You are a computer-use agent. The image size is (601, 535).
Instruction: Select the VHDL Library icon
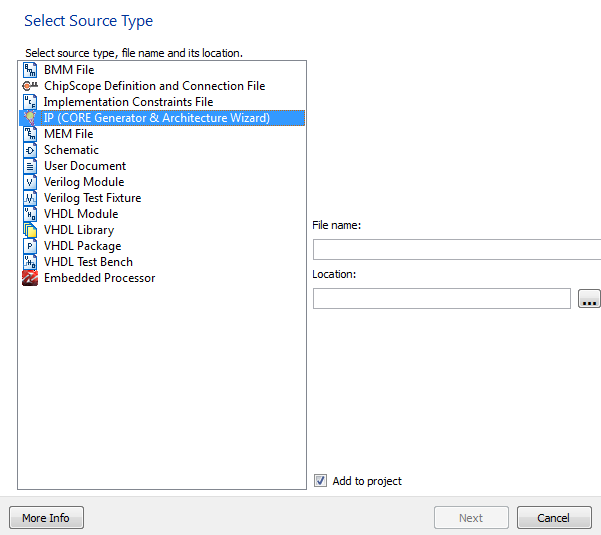30,230
